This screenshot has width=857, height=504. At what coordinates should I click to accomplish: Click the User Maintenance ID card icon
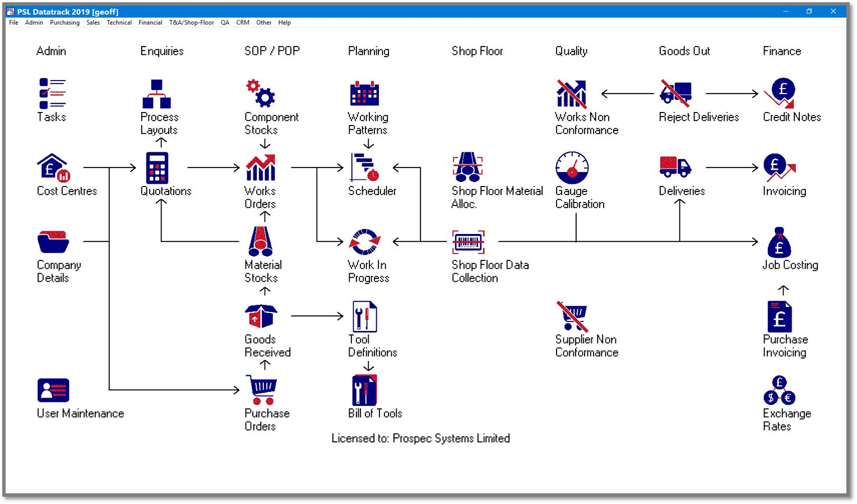53,390
